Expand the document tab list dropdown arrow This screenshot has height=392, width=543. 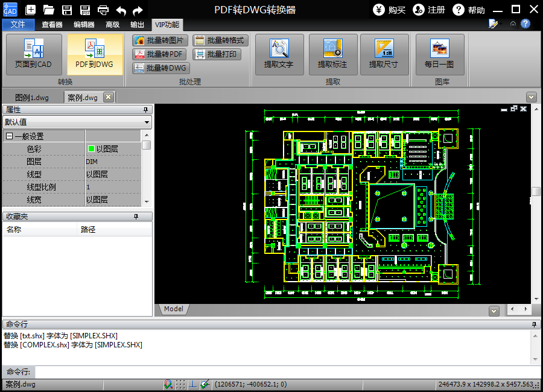tap(531, 96)
